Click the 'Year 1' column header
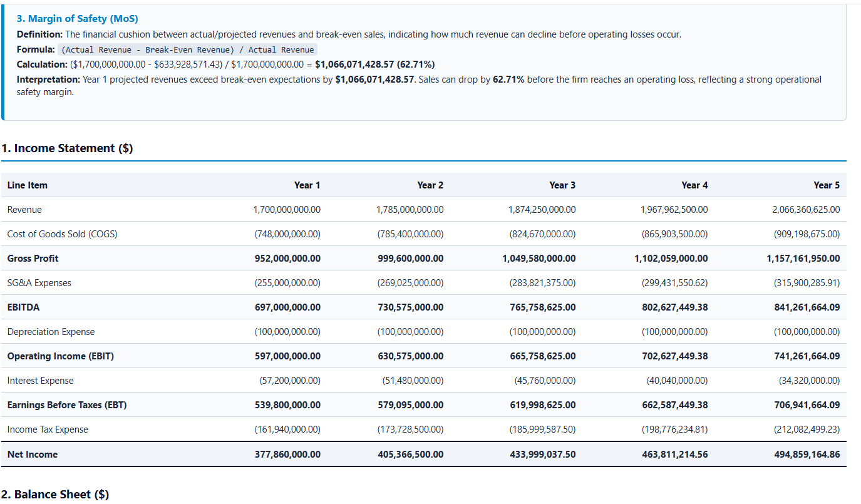861x504 pixels. tap(307, 185)
